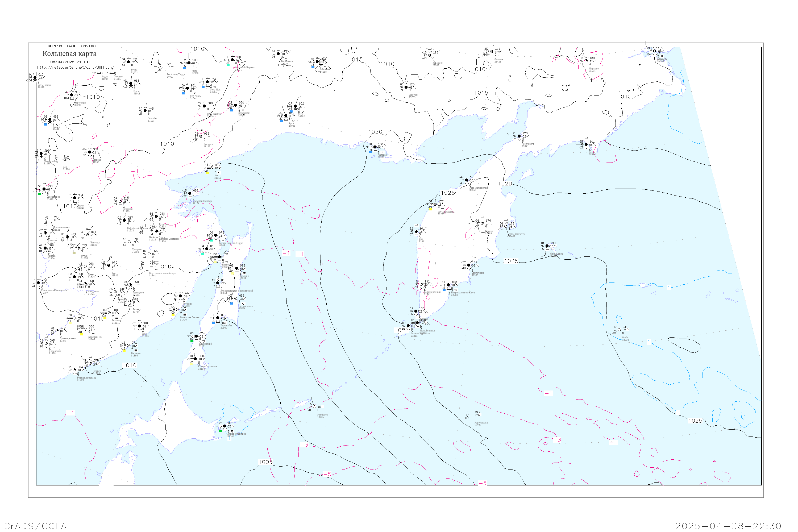This screenshot has height=532, width=798.
Task: Click the 08/04/2025 21 UTC date text
Action: pyautogui.click(x=70, y=62)
